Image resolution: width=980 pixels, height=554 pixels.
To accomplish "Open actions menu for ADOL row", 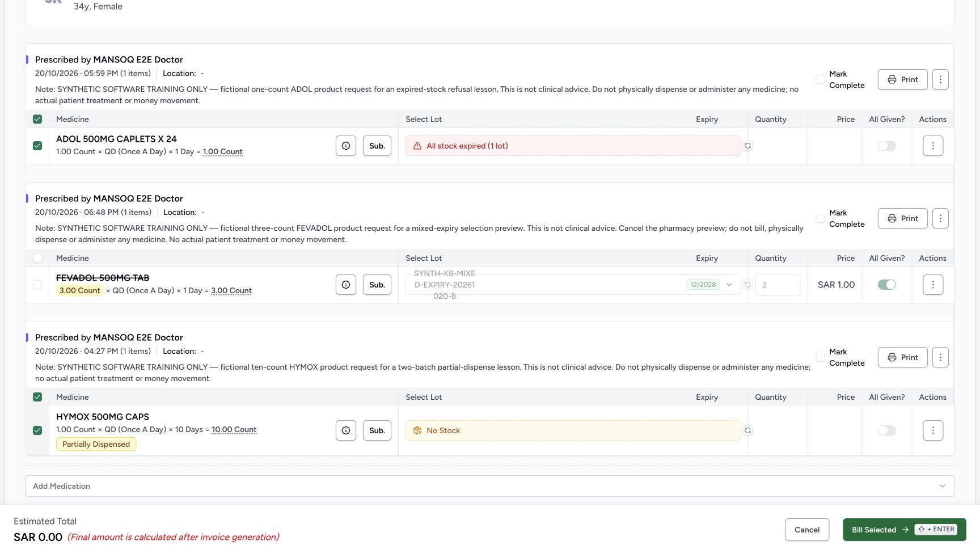I will [x=933, y=146].
